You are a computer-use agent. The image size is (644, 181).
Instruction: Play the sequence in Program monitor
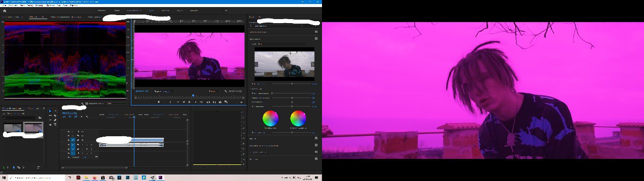(x=190, y=102)
